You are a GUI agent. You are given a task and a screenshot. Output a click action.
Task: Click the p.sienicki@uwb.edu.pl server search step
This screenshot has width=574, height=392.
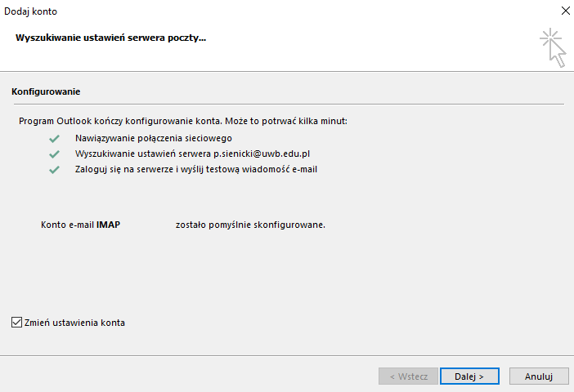tap(192, 154)
